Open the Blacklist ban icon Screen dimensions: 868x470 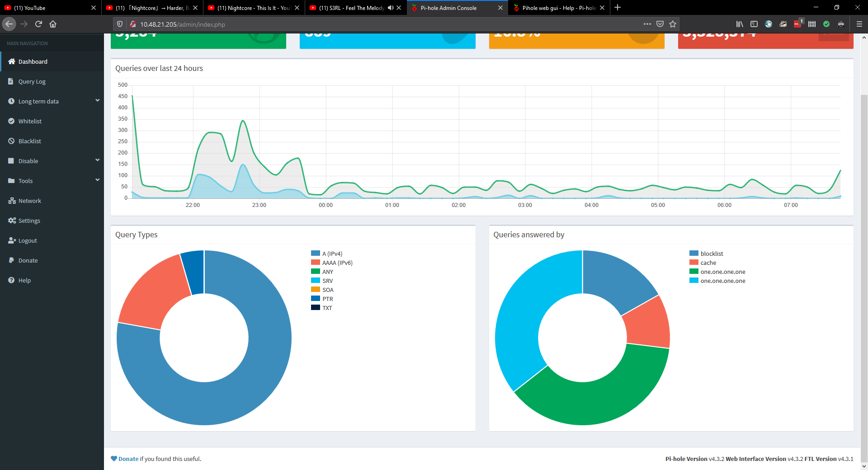coord(11,141)
